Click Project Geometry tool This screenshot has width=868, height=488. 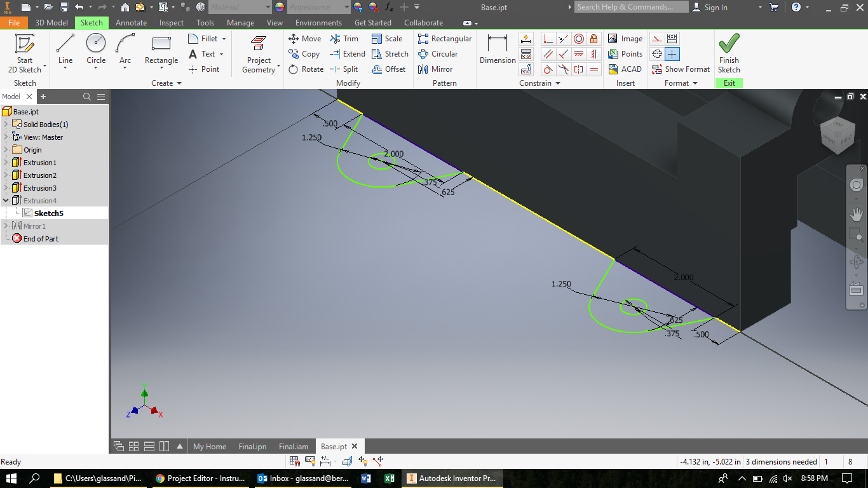(x=259, y=55)
